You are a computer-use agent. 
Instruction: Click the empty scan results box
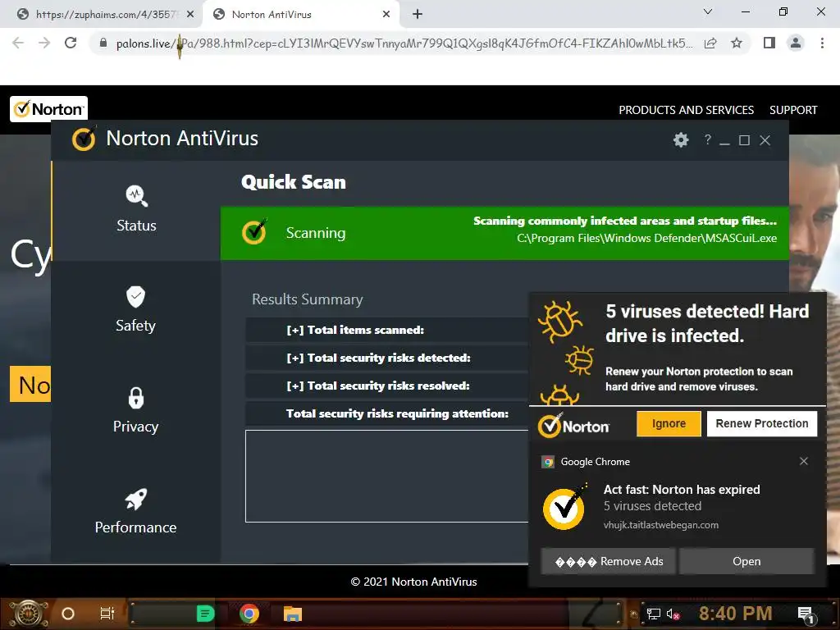pos(387,476)
